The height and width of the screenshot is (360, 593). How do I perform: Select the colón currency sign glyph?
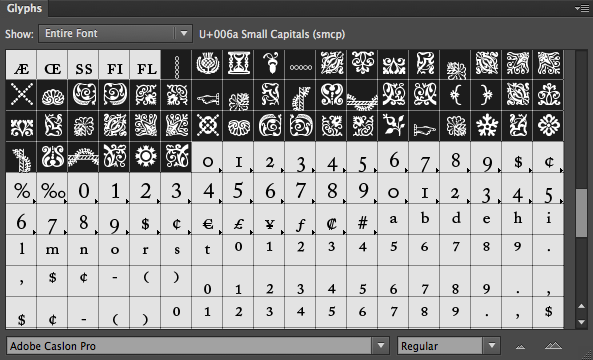pyautogui.click(x=331, y=219)
